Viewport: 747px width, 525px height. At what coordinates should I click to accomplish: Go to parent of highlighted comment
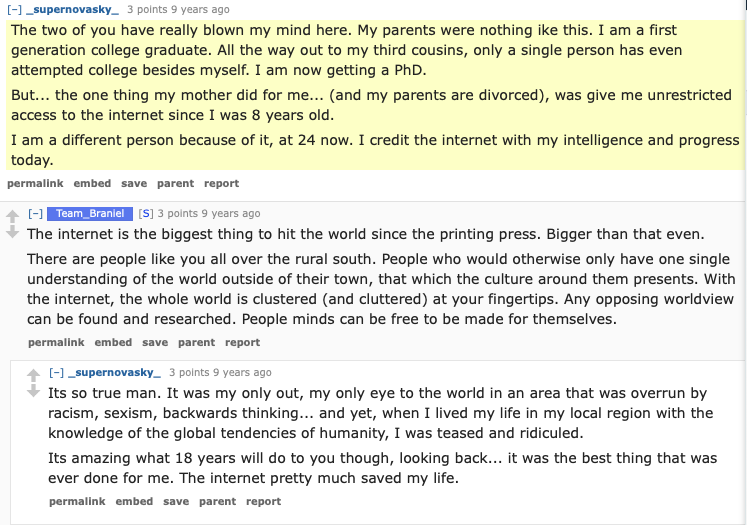point(175,183)
